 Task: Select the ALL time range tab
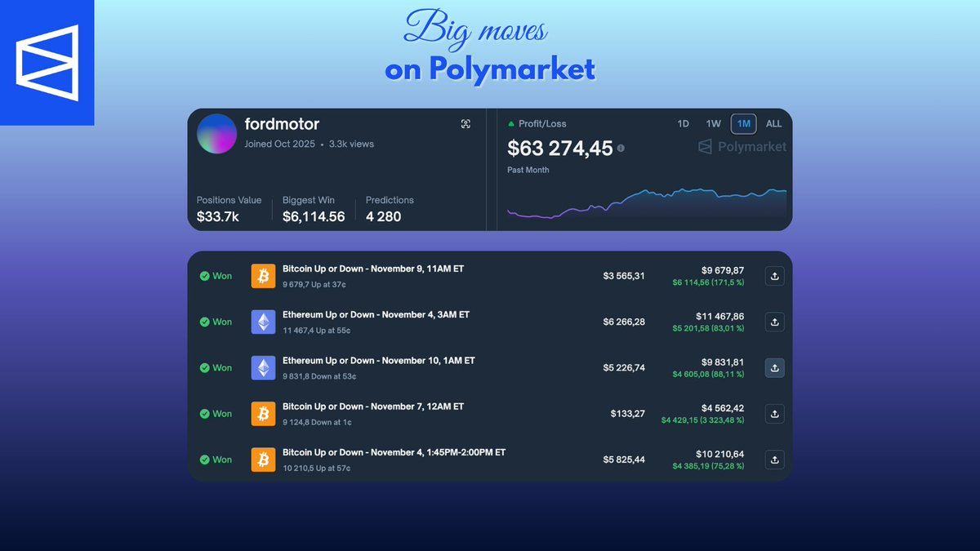click(x=774, y=124)
